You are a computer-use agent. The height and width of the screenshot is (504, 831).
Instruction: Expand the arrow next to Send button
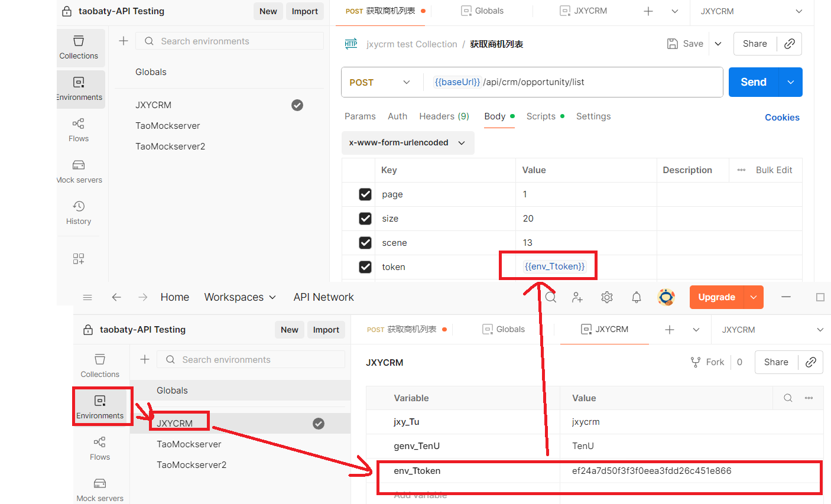pyautogui.click(x=791, y=82)
